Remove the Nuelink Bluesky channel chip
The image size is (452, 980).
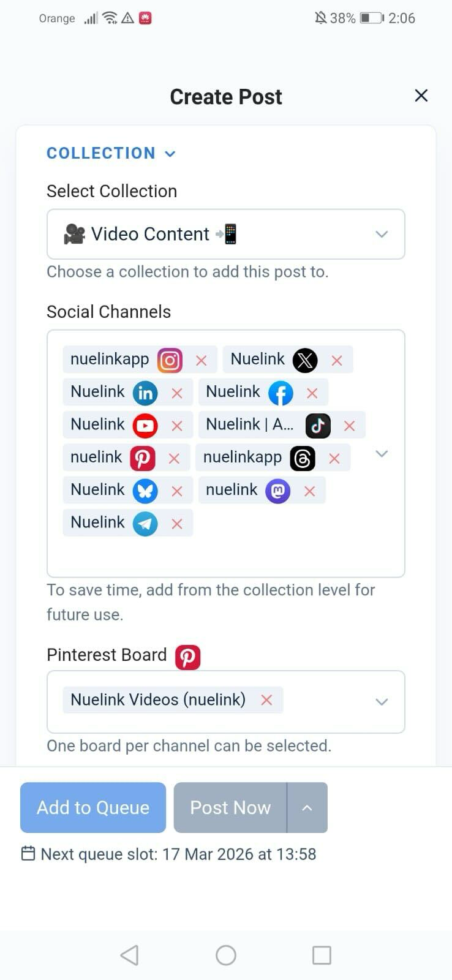177,491
